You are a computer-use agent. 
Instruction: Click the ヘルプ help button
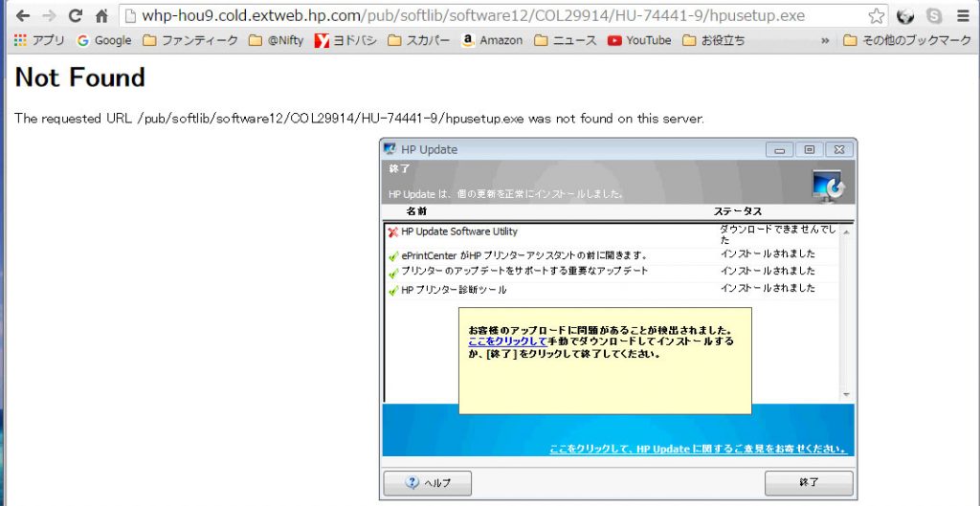point(428,483)
